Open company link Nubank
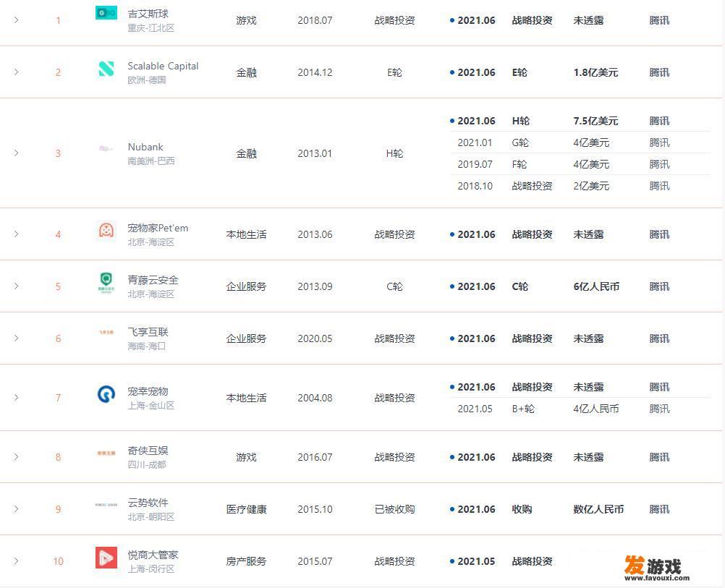 coord(145,147)
